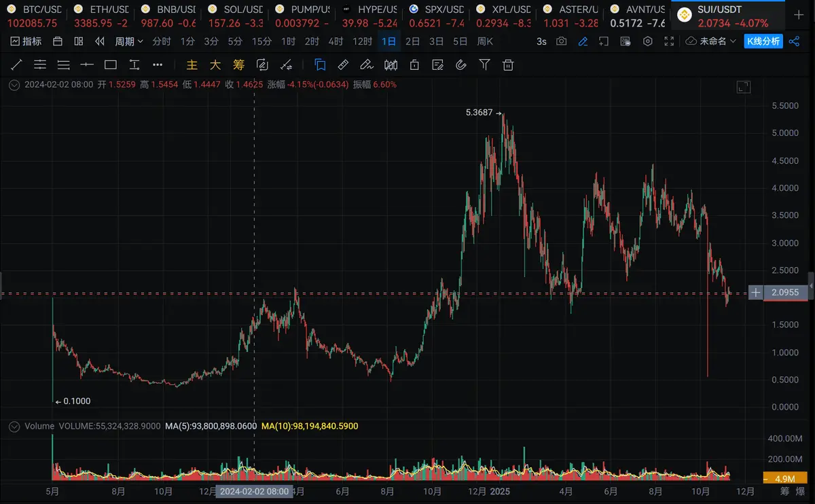The height and width of the screenshot is (504, 815).
Task: Select the parallel lines tool
Action: tap(64, 65)
